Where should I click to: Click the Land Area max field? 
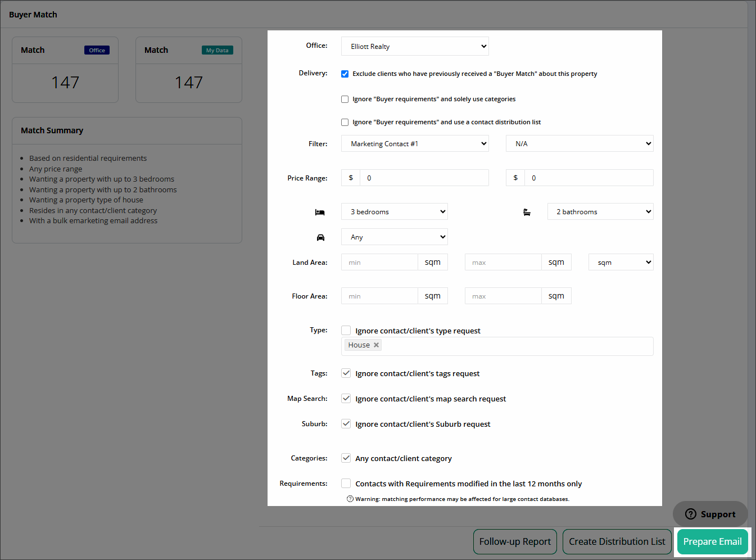tap(503, 262)
